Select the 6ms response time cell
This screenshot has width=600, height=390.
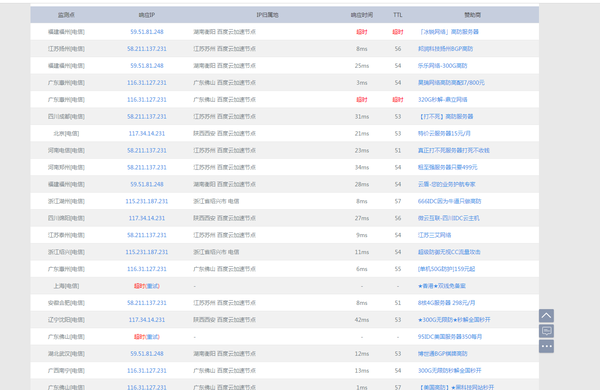click(362, 269)
